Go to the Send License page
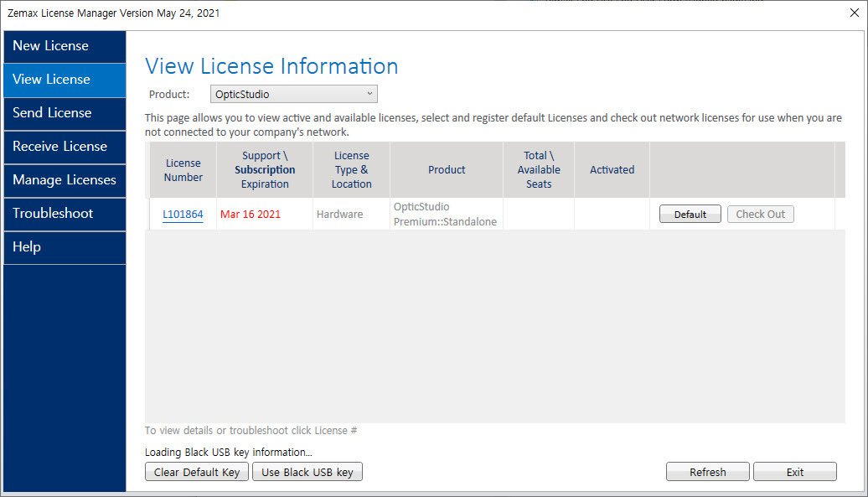 (65, 113)
